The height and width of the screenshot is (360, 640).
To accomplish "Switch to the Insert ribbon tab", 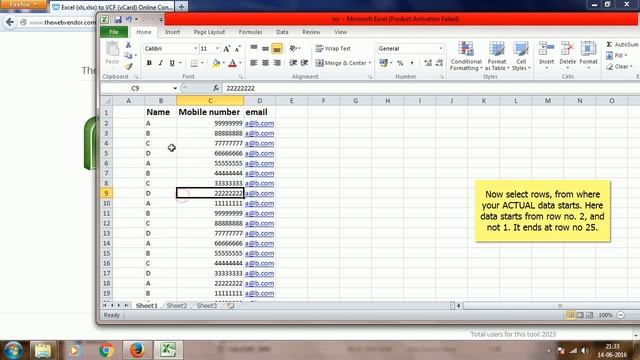I will (x=172, y=32).
